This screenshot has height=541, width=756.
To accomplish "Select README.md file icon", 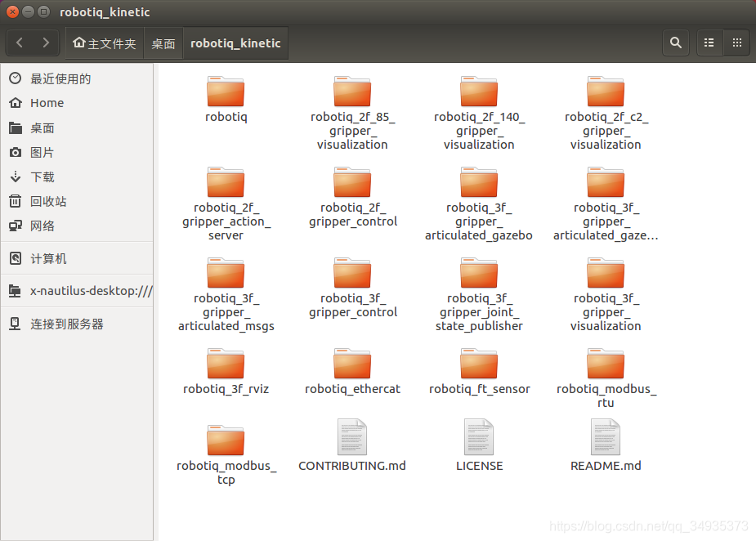I will pyautogui.click(x=606, y=437).
